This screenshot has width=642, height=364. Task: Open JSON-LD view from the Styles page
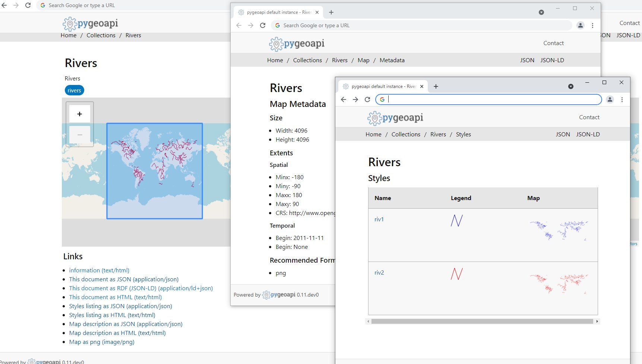point(588,134)
